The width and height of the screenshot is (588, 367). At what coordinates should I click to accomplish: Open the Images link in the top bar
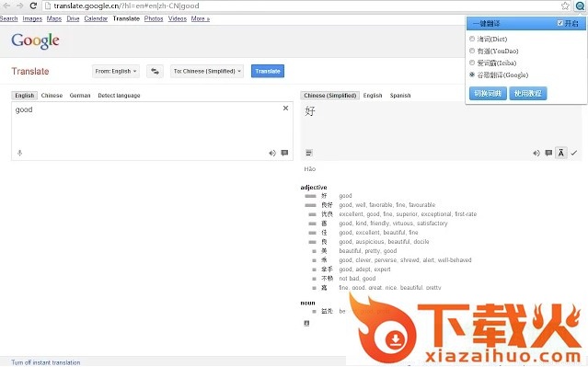[32, 18]
